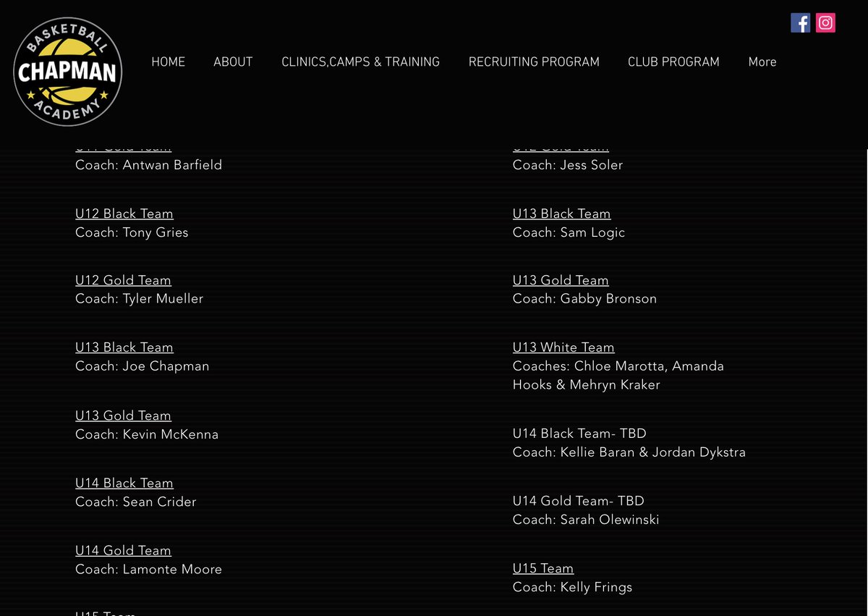This screenshot has height=616, width=868.
Task: Open U13 Black Team link above Joe Chapman
Action: pyautogui.click(x=124, y=347)
